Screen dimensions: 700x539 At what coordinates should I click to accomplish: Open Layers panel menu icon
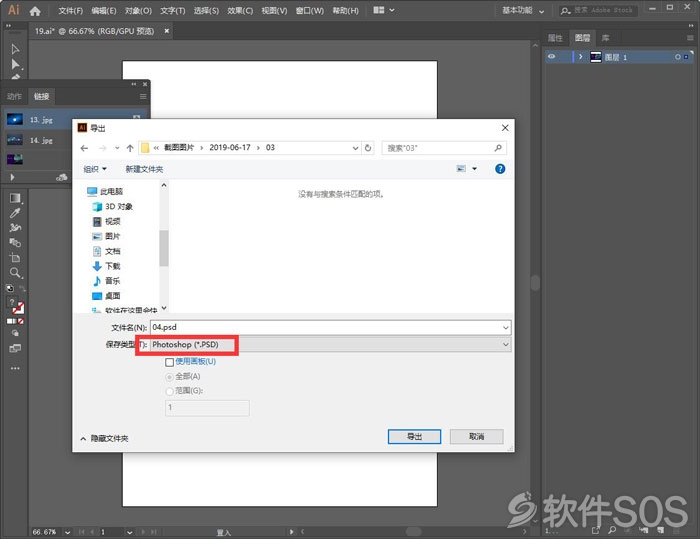690,38
